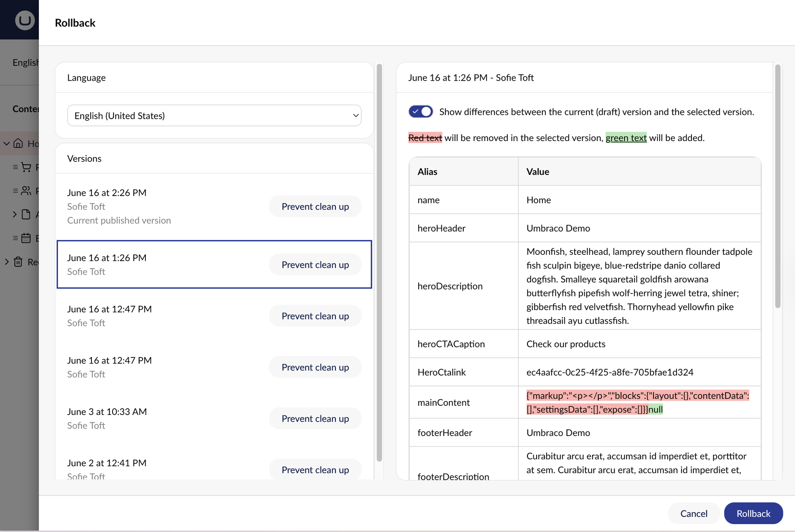The image size is (795, 532).
Task: Cancel the rollback dialog
Action: tap(694, 513)
